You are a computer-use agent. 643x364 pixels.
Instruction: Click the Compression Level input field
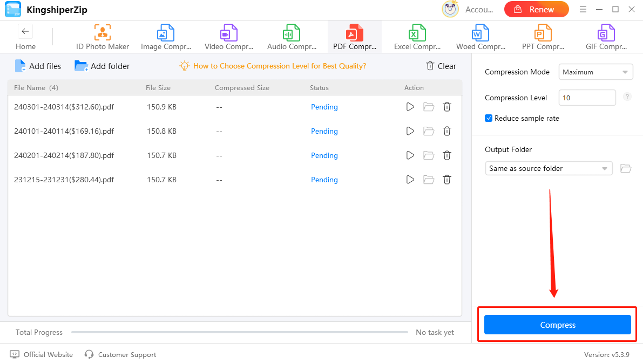coord(587,98)
